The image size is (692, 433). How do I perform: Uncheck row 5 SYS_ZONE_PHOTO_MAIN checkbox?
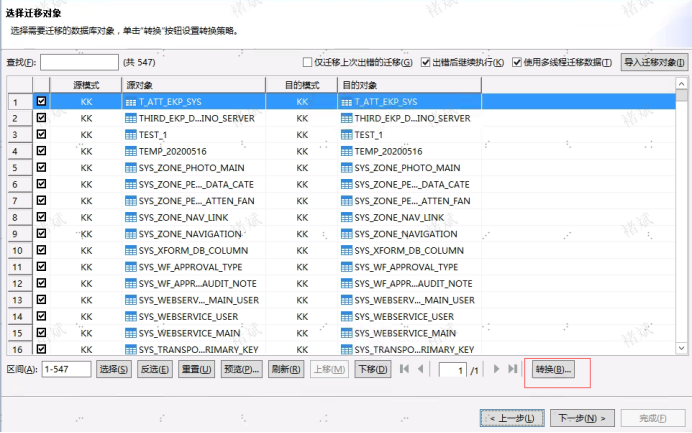pos(41,167)
